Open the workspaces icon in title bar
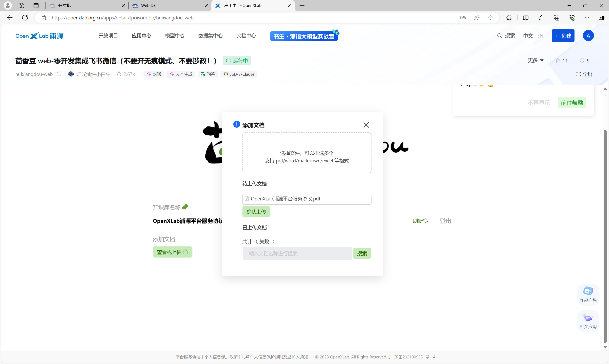 (22, 5)
